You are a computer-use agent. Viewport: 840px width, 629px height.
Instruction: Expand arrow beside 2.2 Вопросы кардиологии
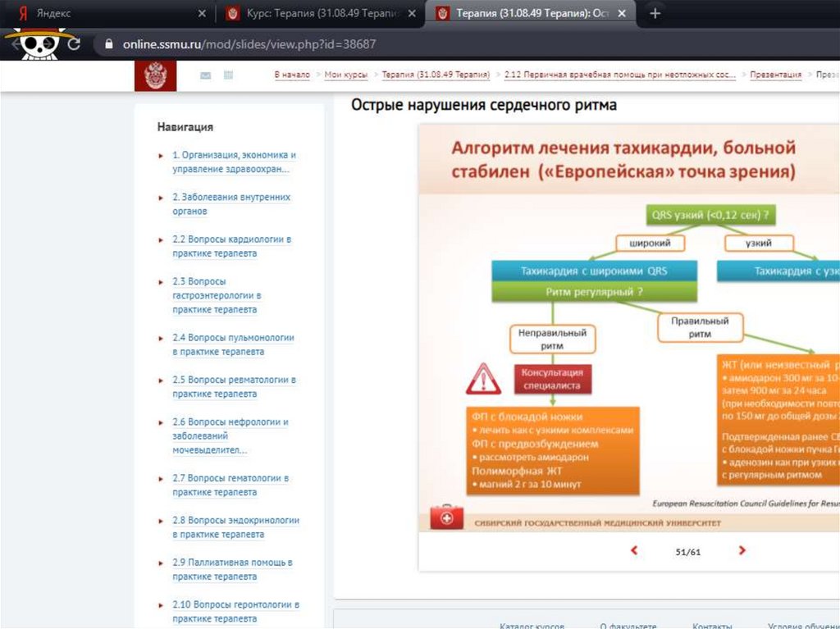pos(161,240)
